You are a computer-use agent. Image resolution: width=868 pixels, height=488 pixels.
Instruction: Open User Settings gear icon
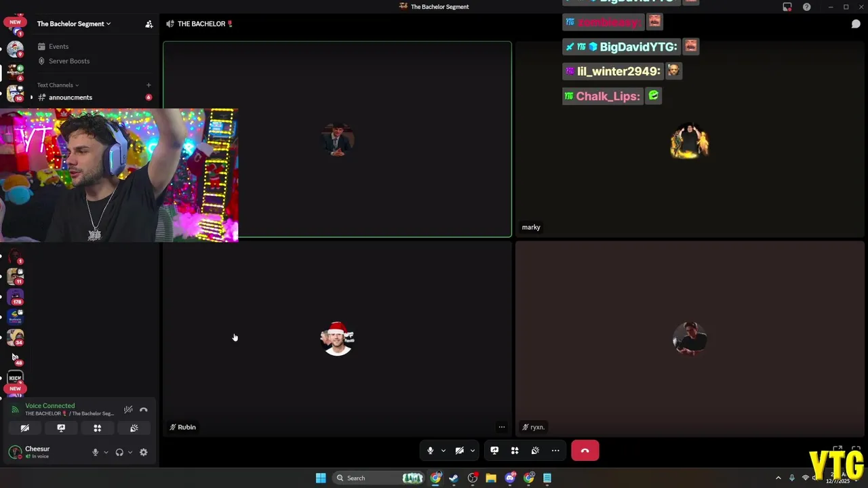point(144,453)
